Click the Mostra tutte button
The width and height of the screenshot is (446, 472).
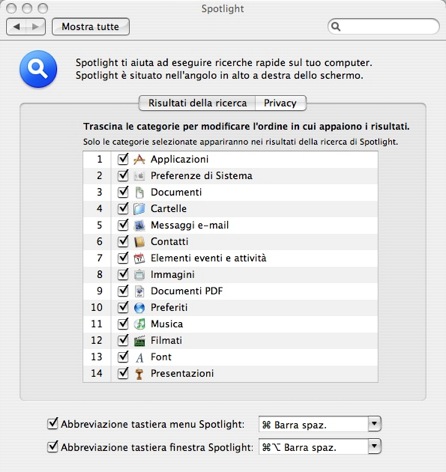tap(91, 27)
